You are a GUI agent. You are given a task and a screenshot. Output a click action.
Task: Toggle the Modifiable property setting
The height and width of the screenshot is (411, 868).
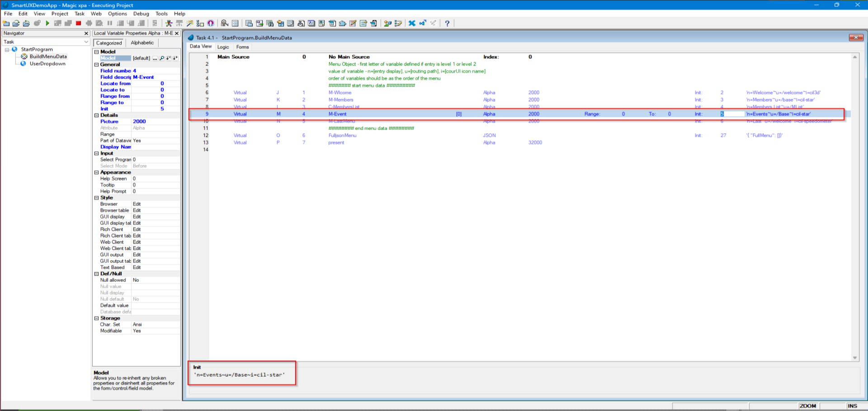coord(136,331)
